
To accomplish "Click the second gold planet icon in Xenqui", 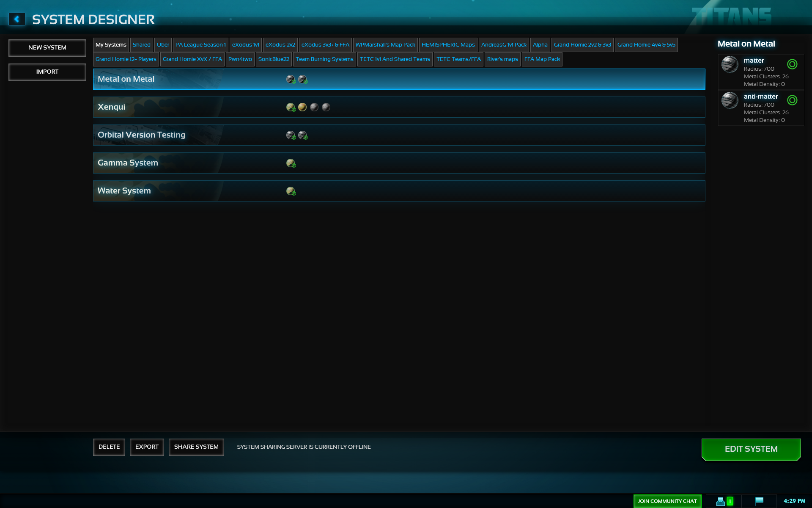I will click(x=302, y=107).
